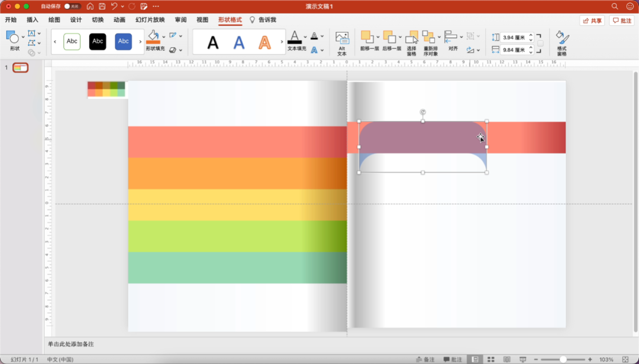639x364 pixels.
Task: Start slideshow from status bar icon
Action: [523, 359]
